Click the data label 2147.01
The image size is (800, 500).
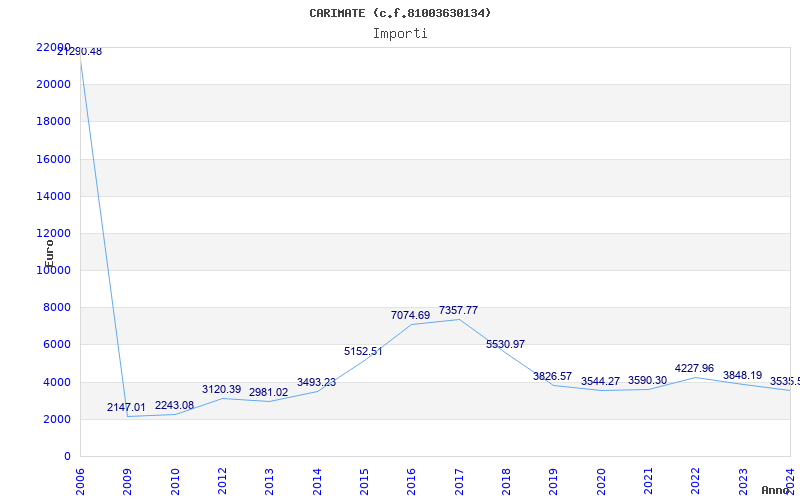(126, 408)
